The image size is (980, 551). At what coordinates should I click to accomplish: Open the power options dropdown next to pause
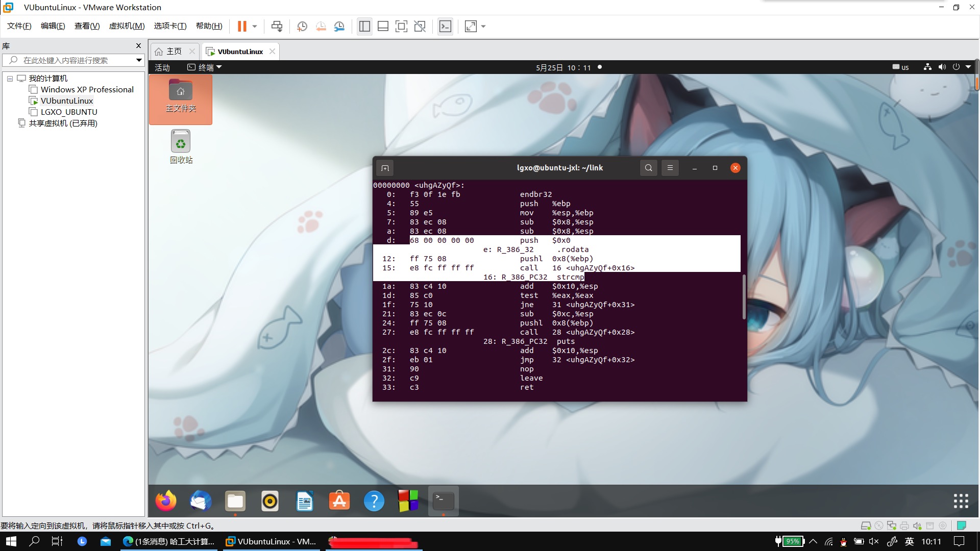click(255, 27)
